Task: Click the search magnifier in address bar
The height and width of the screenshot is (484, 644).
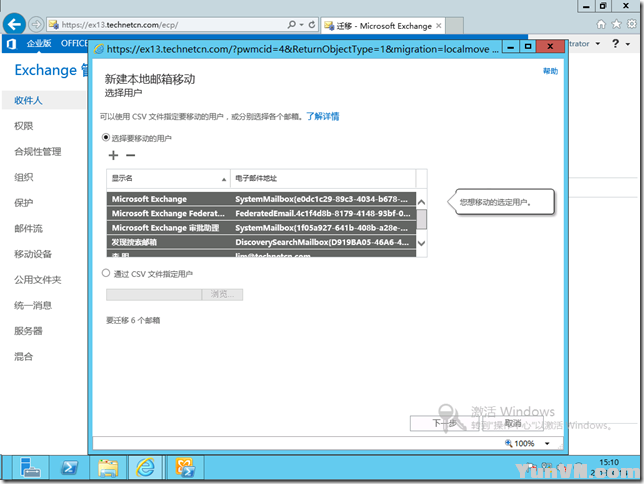Action: (x=292, y=25)
